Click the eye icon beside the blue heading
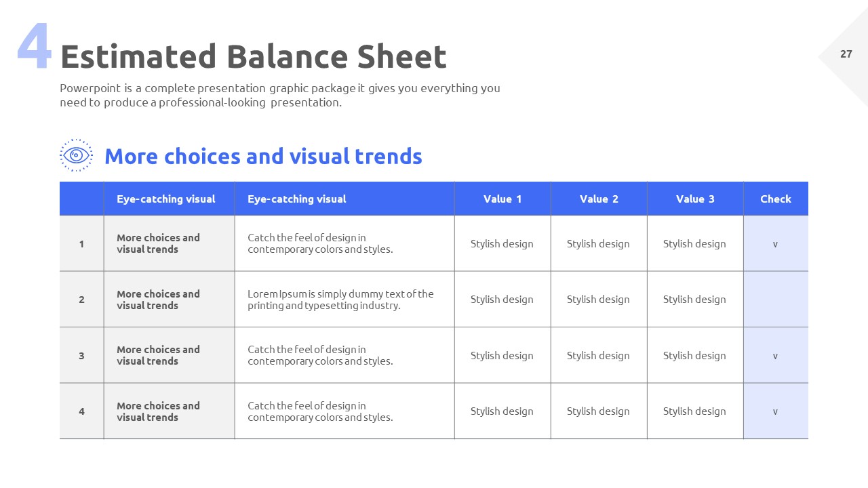The height and width of the screenshot is (488, 868). coord(77,155)
